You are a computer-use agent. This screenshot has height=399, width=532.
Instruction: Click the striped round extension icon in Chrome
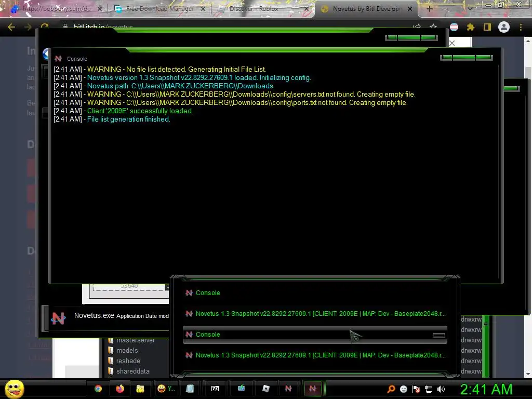[454, 27]
